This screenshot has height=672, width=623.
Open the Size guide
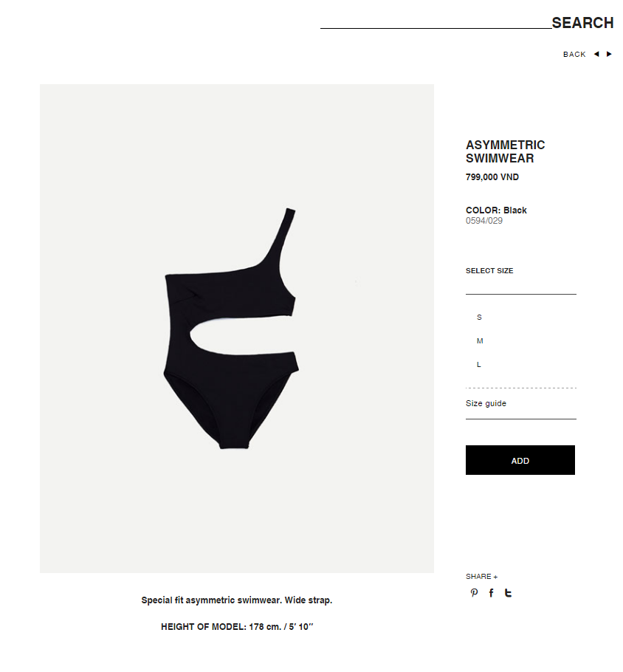pyautogui.click(x=486, y=403)
